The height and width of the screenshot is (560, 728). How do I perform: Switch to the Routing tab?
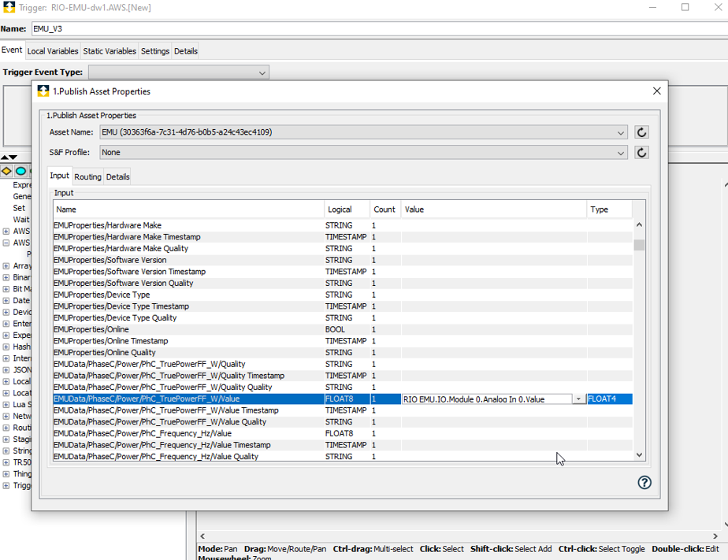tap(87, 176)
